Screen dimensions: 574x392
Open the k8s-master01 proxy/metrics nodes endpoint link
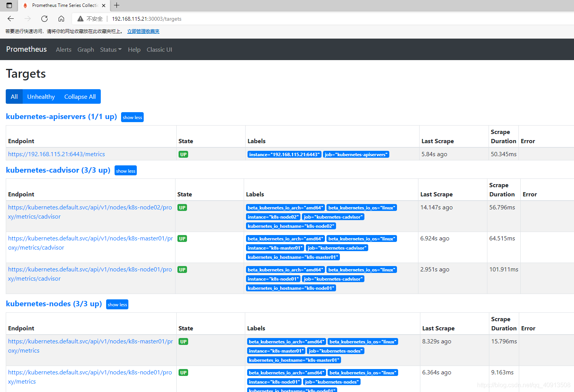[x=90, y=346]
